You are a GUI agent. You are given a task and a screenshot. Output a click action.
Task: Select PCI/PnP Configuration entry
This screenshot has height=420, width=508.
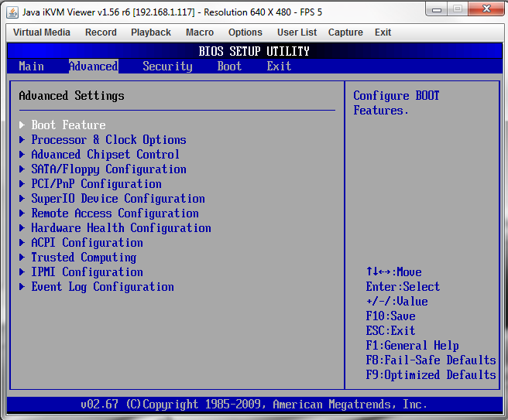[96, 184]
